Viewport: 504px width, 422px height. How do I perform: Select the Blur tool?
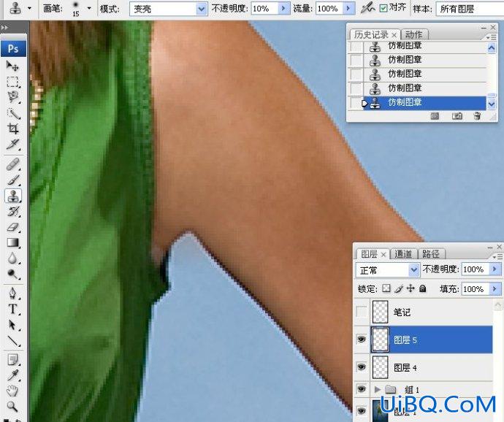point(12,258)
